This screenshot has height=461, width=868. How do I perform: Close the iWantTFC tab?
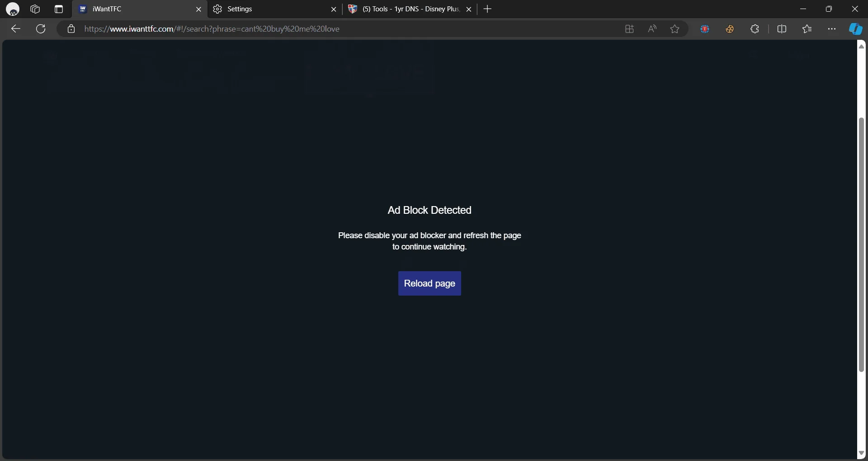point(198,9)
